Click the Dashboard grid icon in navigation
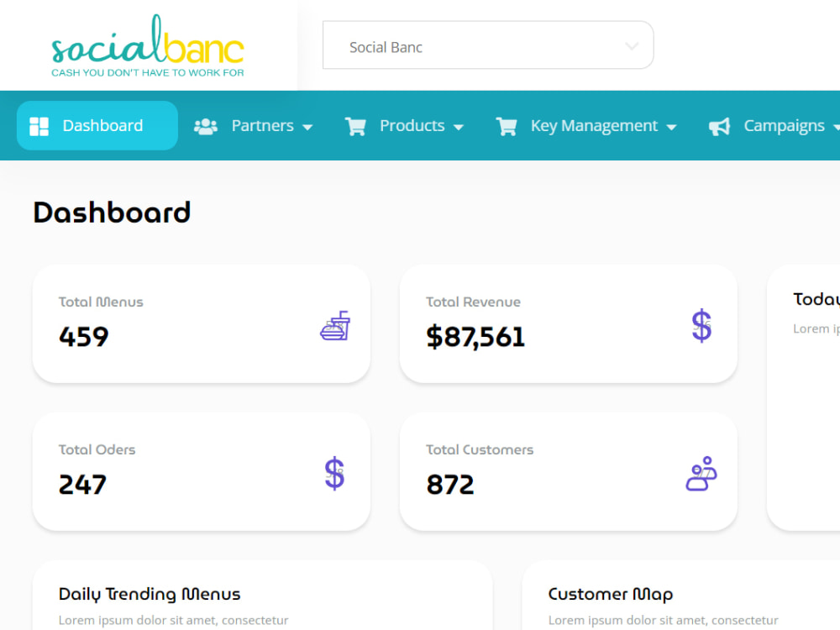The image size is (840, 630). point(39,124)
